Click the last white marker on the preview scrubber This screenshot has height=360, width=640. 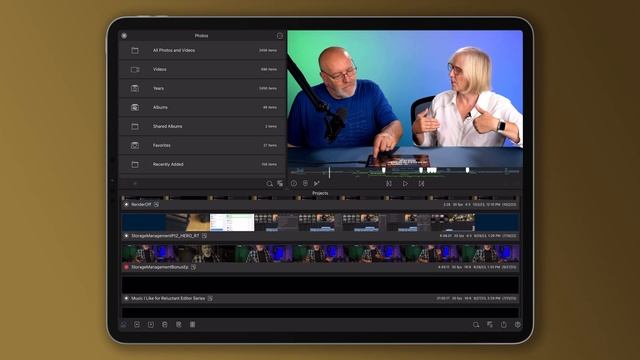pyautogui.click(x=467, y=170)
